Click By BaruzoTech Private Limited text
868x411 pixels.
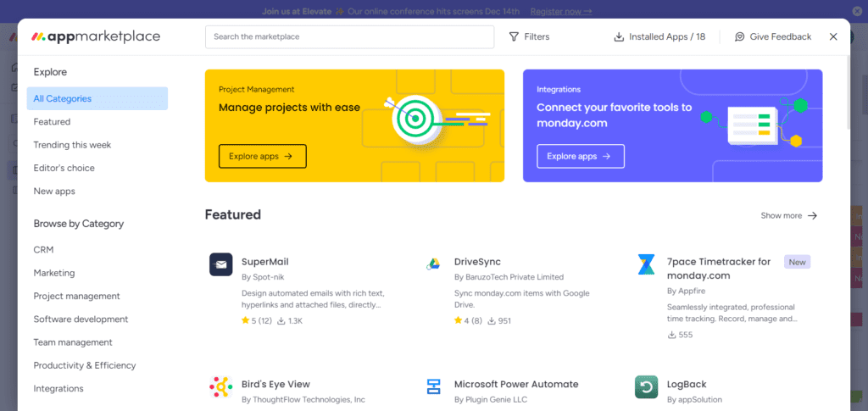pos(509,277)
